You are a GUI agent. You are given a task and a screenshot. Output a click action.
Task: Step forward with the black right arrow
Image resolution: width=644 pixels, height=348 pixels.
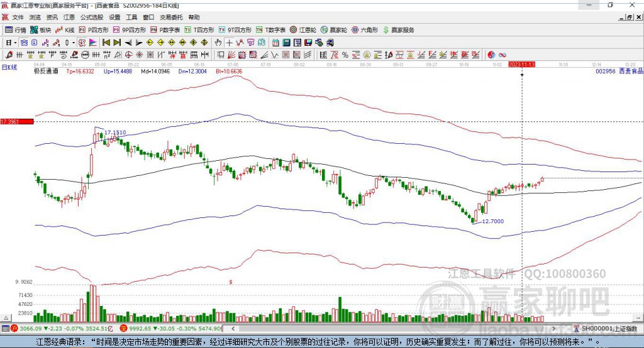tap(139, 43)
